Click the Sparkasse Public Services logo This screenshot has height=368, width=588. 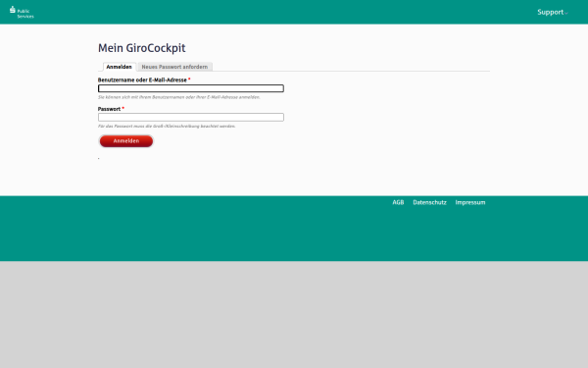[22, 13]
